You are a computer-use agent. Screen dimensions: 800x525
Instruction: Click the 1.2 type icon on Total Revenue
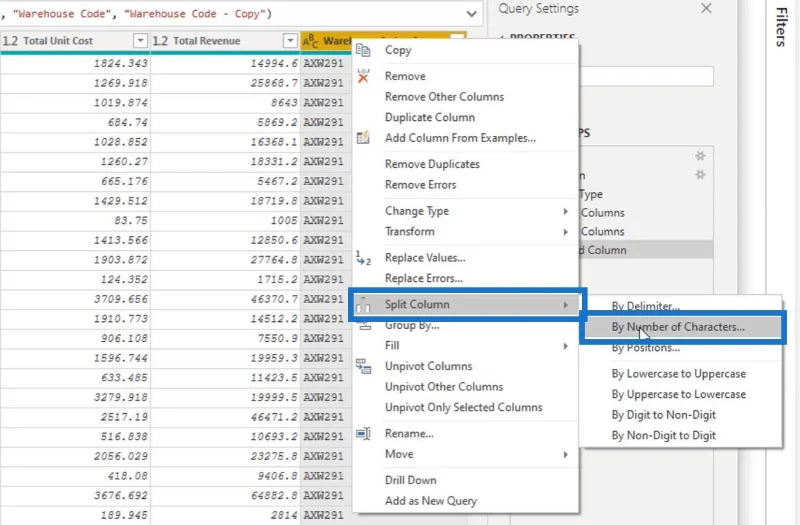pos(160,41)
